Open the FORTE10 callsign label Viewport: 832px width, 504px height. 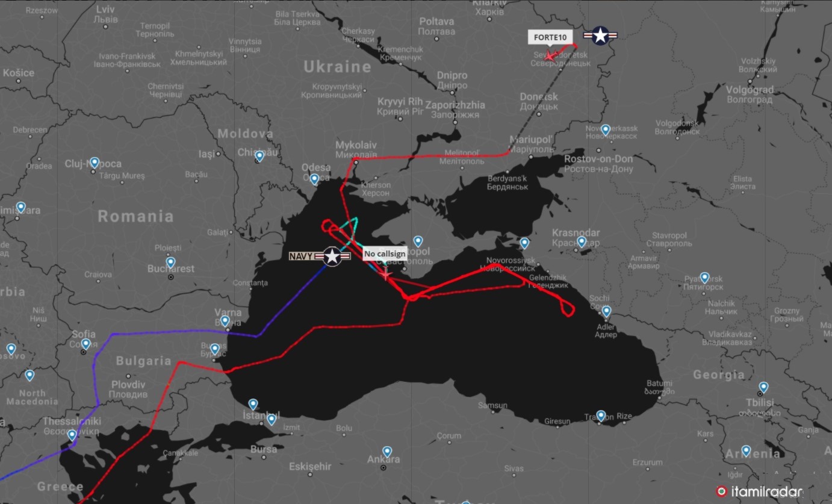coord(550,37)
